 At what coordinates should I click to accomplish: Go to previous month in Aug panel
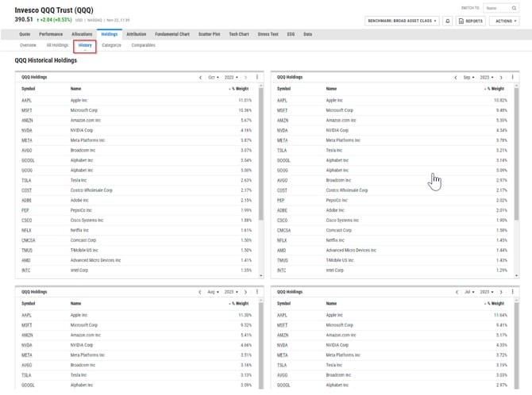[200, 292]
